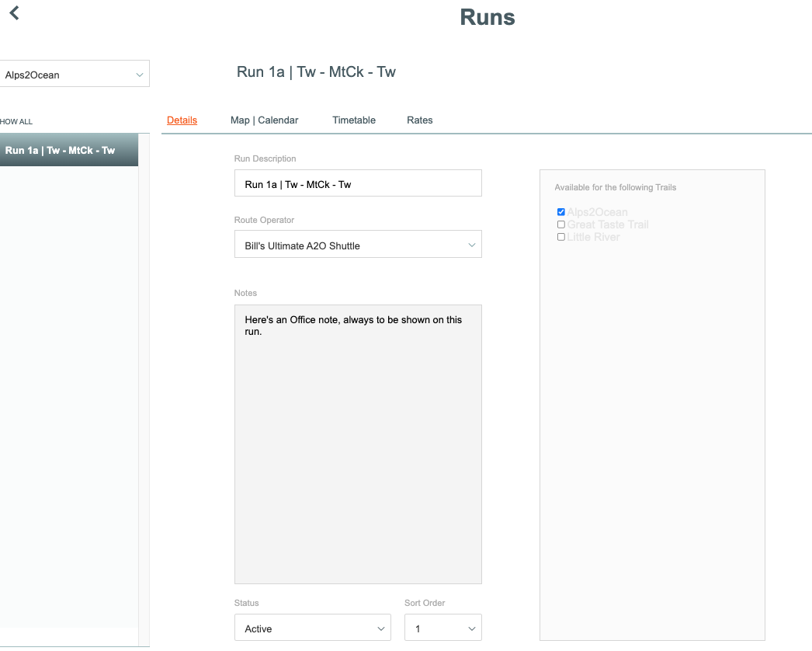The height and width of the screenshot is (651, 812).
Task: Click the Run Description label
Action: [x=265, y=158]
